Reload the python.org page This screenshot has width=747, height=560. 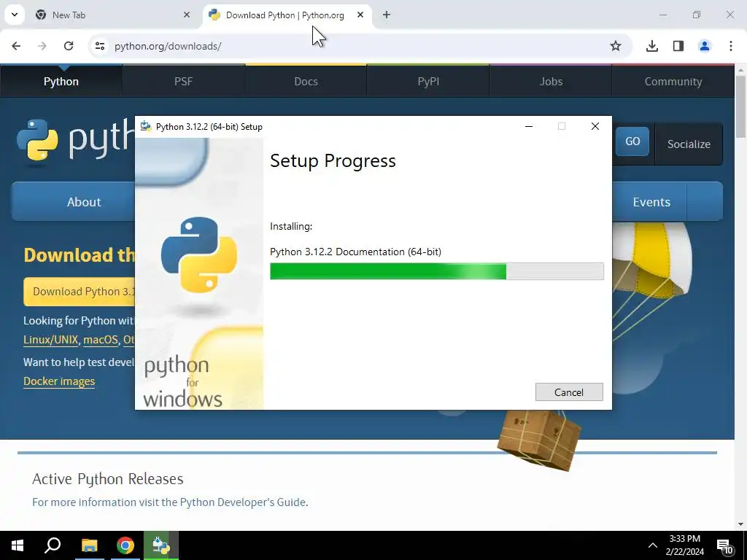coord(69,46)
